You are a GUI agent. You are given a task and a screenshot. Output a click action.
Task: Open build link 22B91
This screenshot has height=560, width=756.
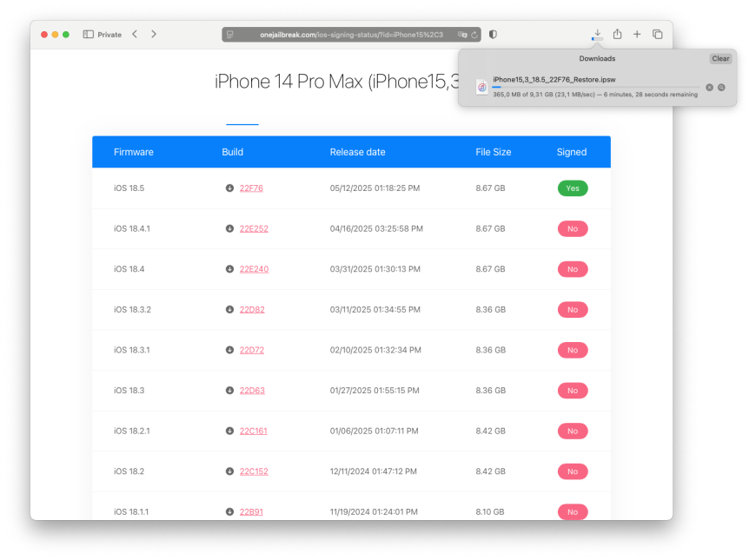pyautogui.click(x=251, y=511)
